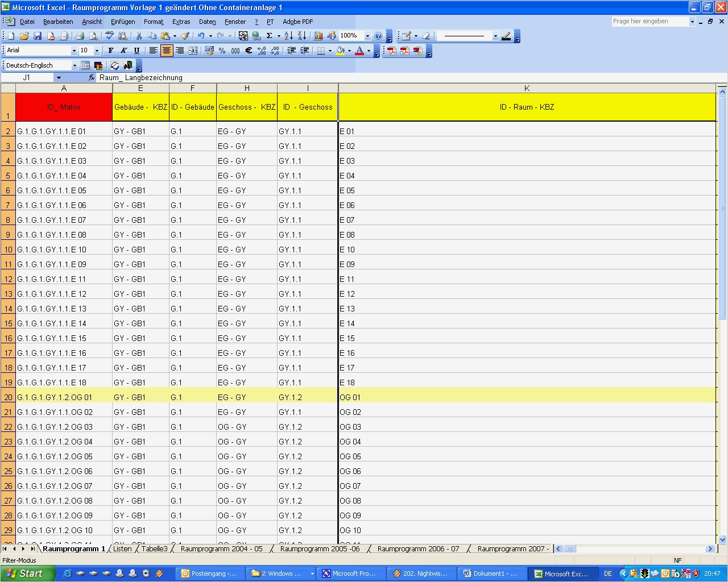Screen dimensions: 728x582
Task: Select the Raumprogramm 2006 - 07 sheet
Action: pyautogui.click(x=418, y=549)
